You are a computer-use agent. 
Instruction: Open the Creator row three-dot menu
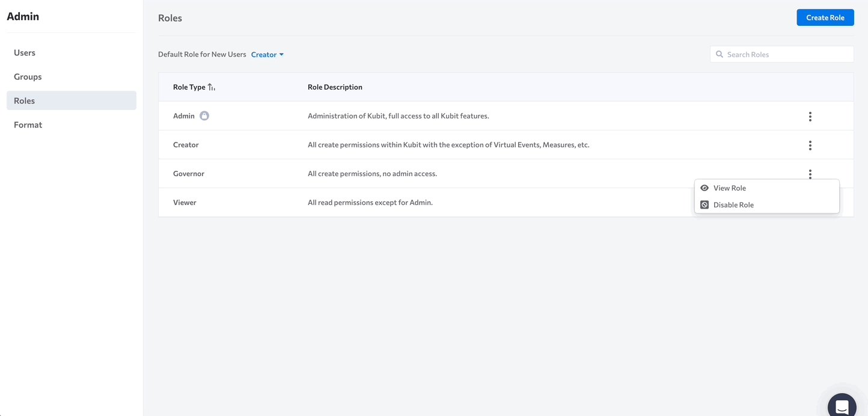click(810, 145)
